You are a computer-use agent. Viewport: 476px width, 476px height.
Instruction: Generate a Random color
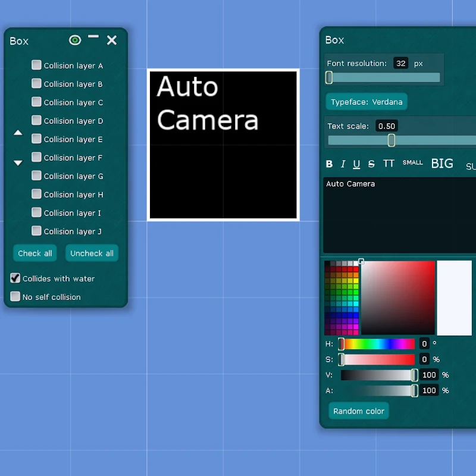[358, 411]
